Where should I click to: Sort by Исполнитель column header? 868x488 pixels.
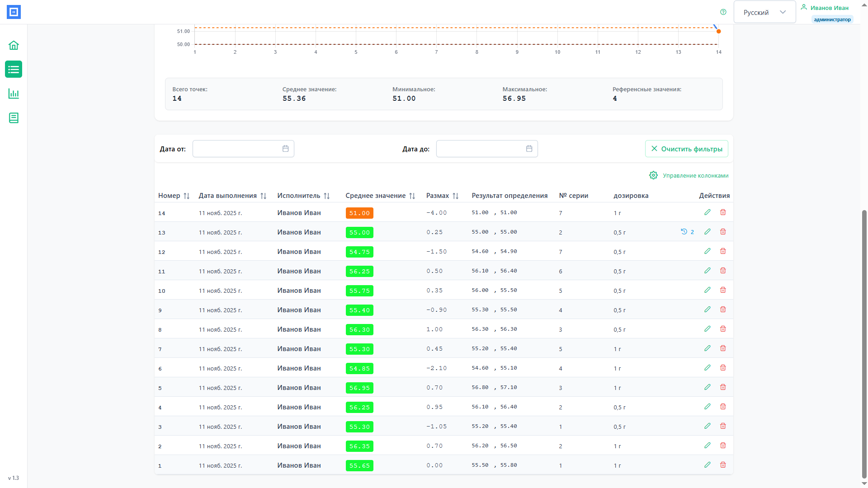pos(326,196)
